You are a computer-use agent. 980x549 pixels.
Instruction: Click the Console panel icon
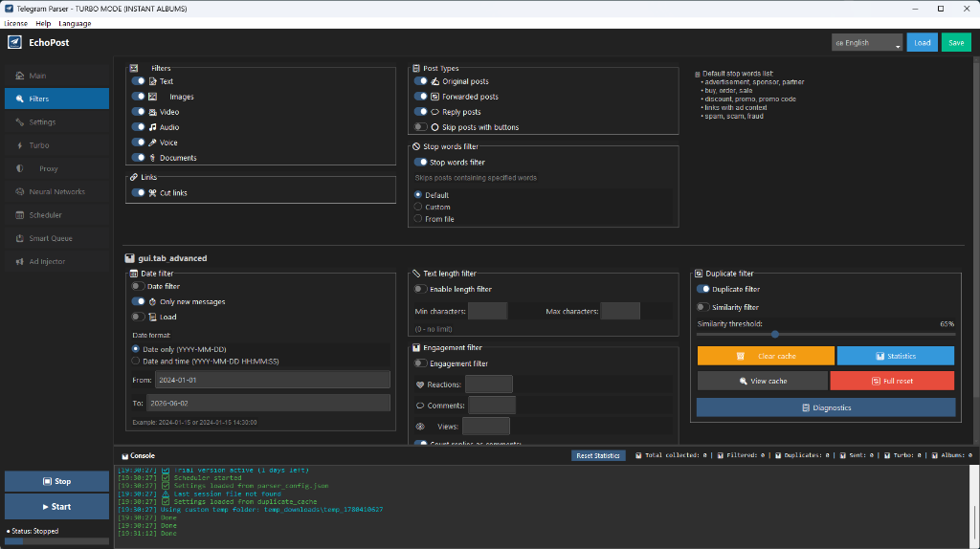point(125,456)
